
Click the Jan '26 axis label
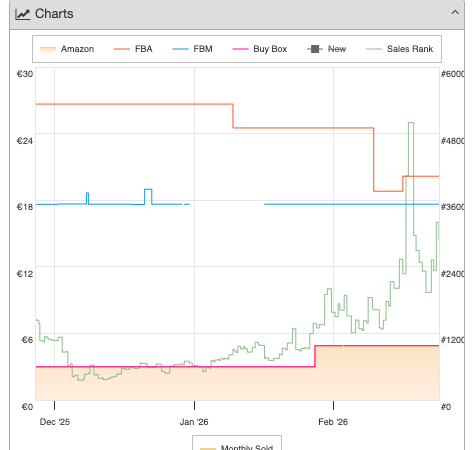tap(194, 422)
